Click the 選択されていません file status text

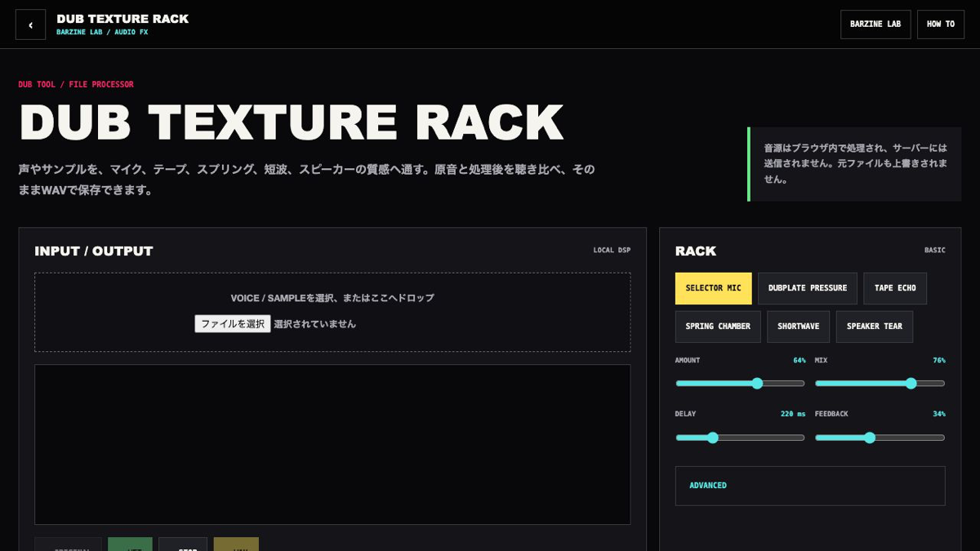315,324
